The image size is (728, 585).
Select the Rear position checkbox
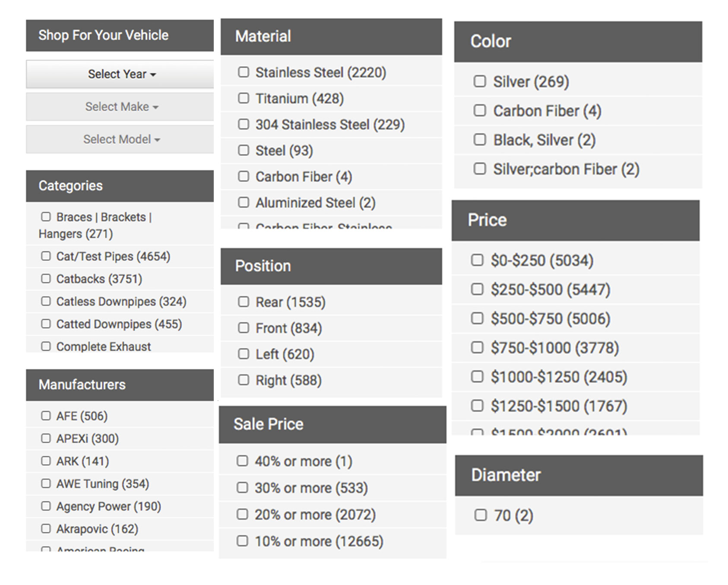(x=244, y=302)
